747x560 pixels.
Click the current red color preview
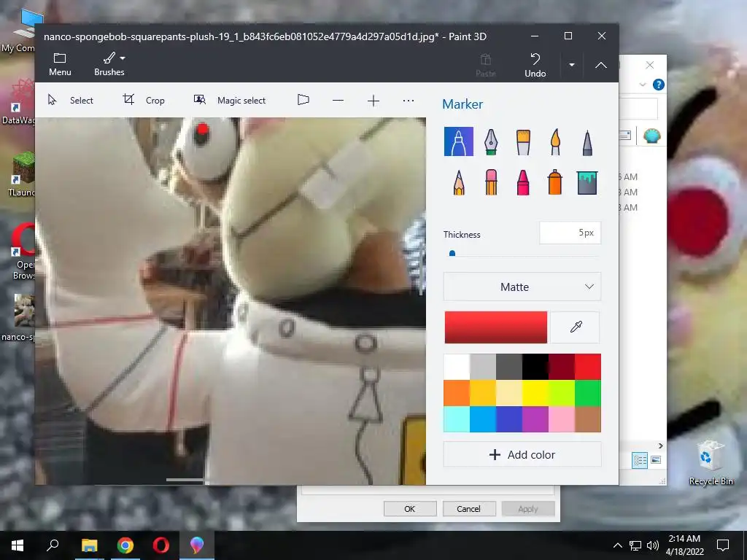[x=495, y=327]
